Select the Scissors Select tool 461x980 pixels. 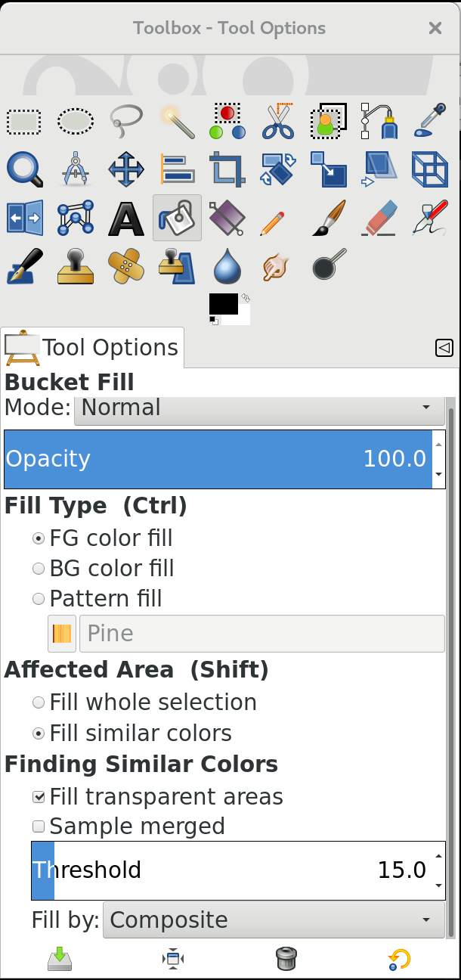click(278, 121)
